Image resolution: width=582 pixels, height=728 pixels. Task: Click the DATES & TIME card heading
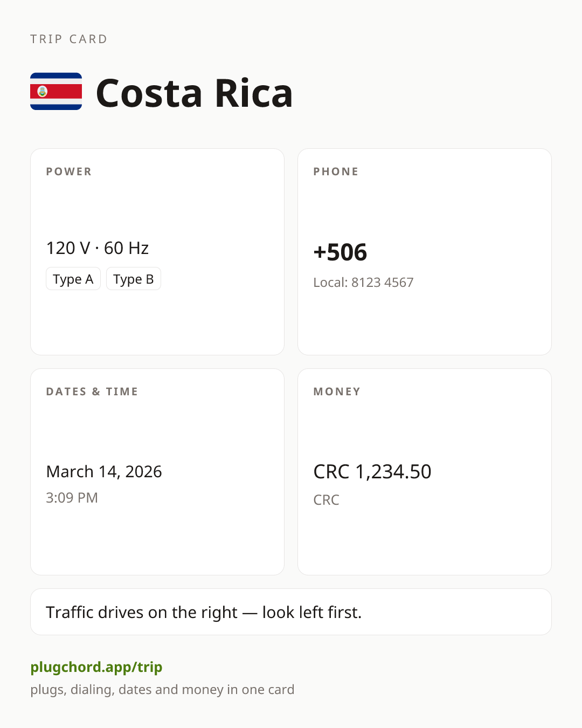click(x=92, y=392)
